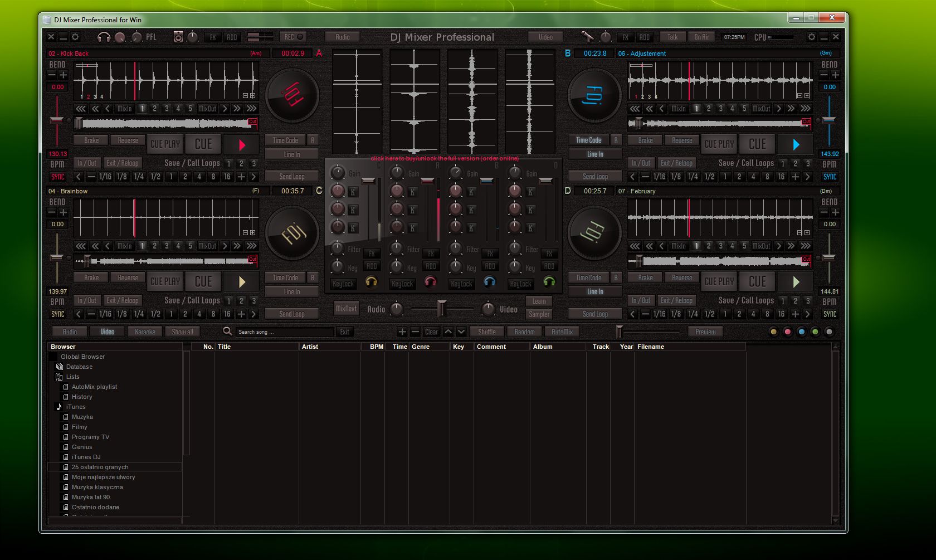Click bend plus on deck A
This screenshot has height=560, width=936.
pos(64,75)
